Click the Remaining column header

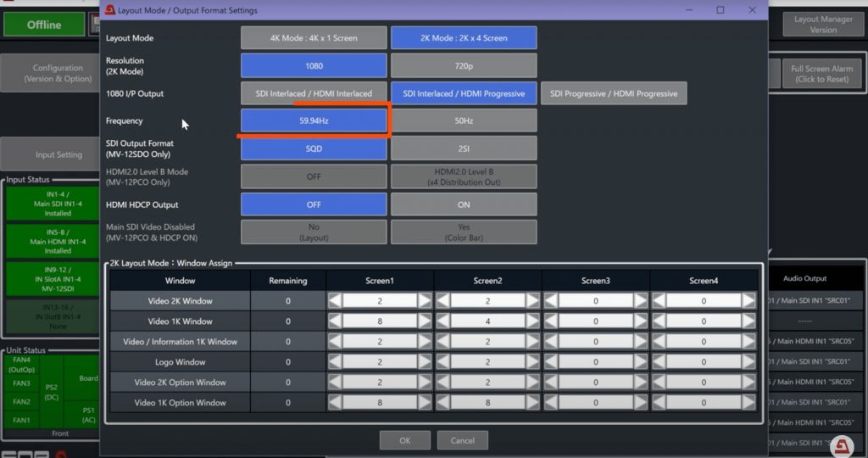click(288, 281)
